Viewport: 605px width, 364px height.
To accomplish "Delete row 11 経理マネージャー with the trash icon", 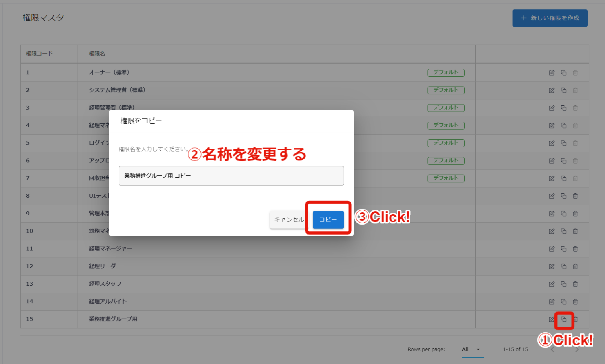I will 575,249.
